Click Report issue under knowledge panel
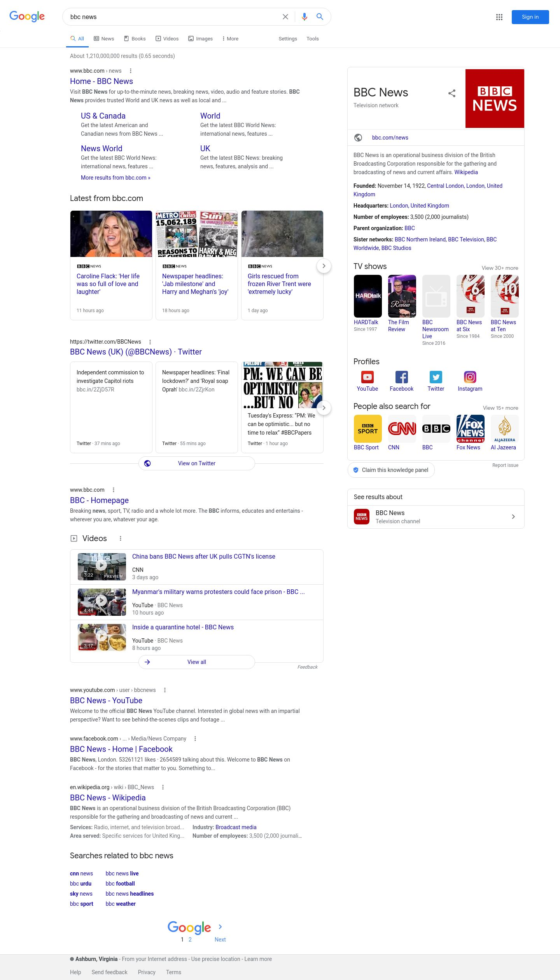 tap(505, 465)
